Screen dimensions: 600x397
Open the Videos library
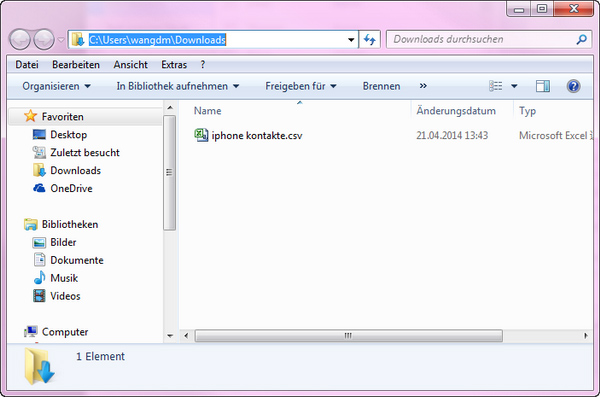pos(65,296)
